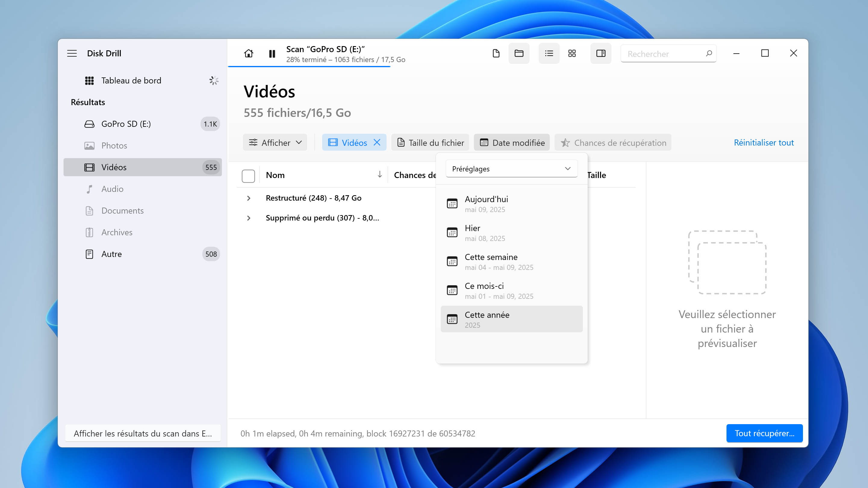Select grid thumbnail view layout

pyautogui.click(x=572, y=53)
